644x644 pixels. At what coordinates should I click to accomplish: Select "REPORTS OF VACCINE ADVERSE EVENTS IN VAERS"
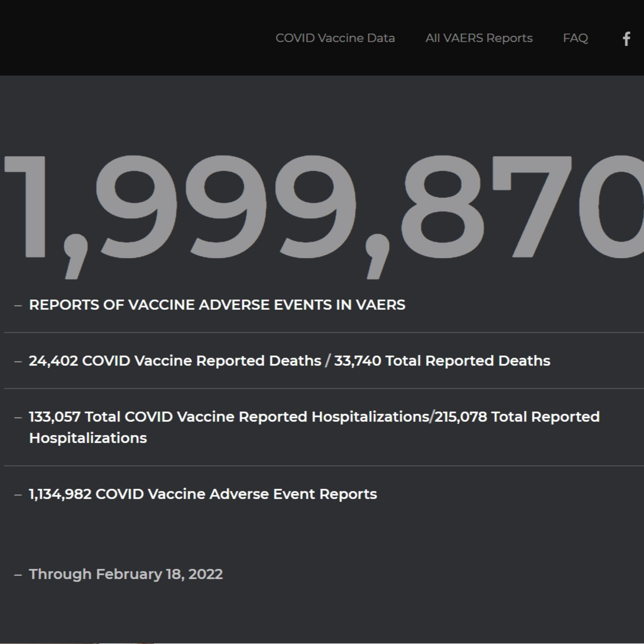217,305
